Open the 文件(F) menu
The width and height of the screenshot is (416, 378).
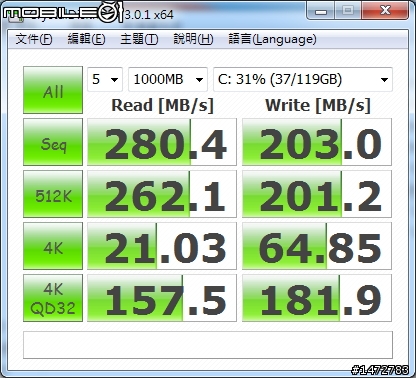click(x=34, y=39)
